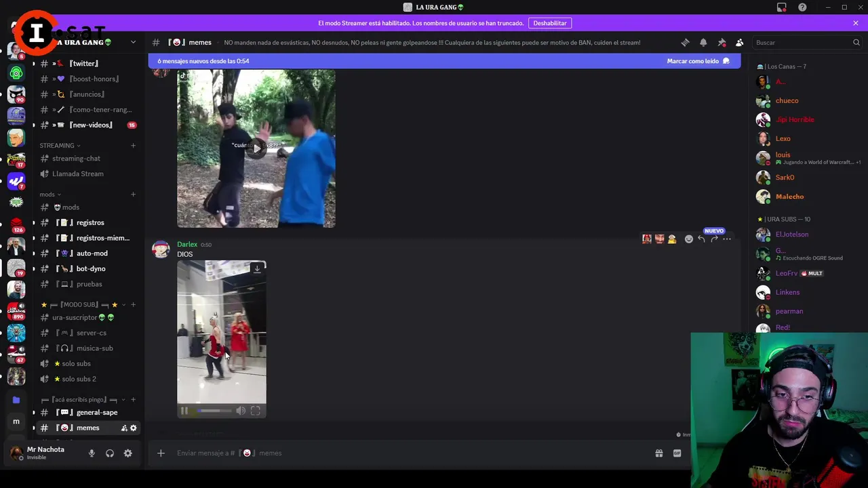Viewport: 868px width, 488px height.
Task: Open Darlex's avatar in chat
Action: (x=161, y=249)
